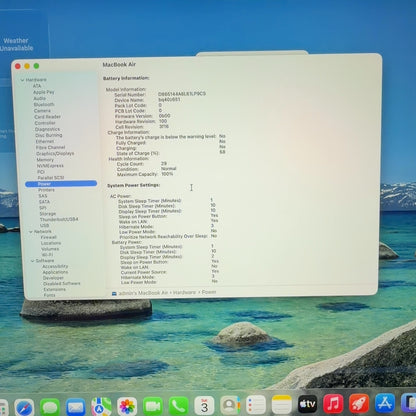Open Music from the Dock
Viewport: 416px width, 416px height.
click(333, 404)
